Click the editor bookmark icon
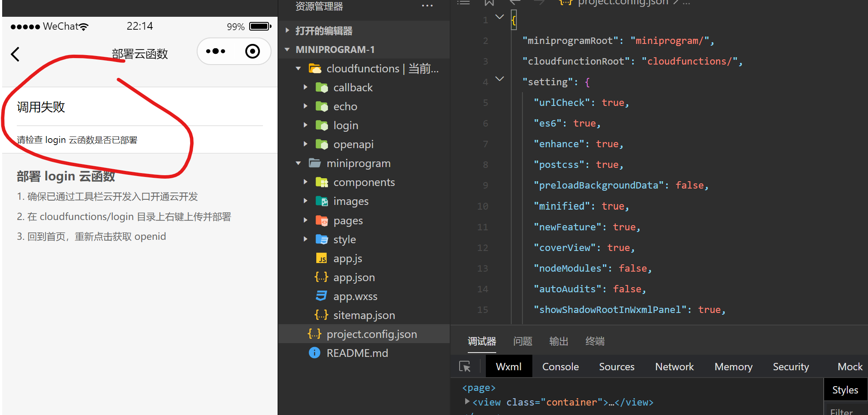This screenshot has height=415, width=868. point(489,3)
